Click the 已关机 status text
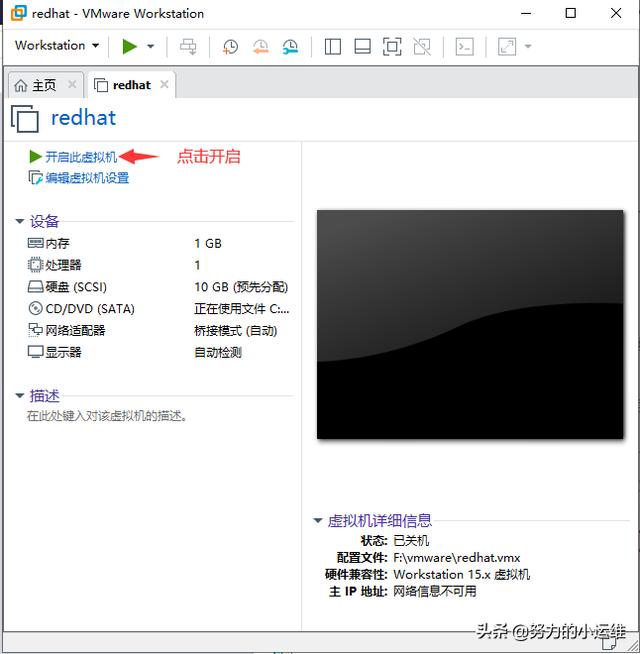The height and width of the screenshot is (654, 640). (x=411, y=541)
